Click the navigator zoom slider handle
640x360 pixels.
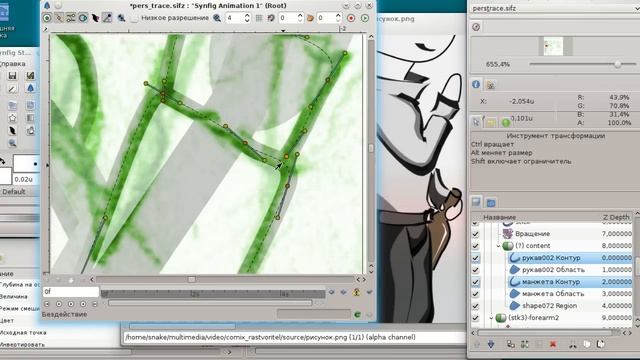point(618,64)
